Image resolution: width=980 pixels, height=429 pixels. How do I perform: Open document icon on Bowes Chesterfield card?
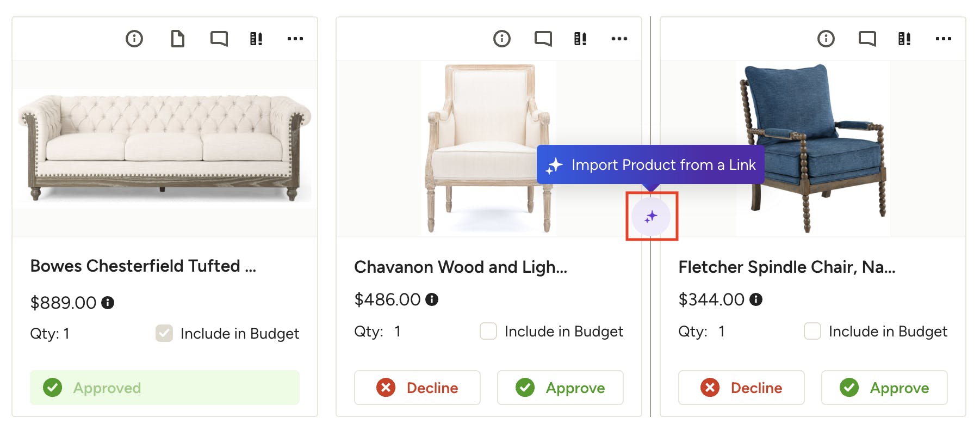178,39
